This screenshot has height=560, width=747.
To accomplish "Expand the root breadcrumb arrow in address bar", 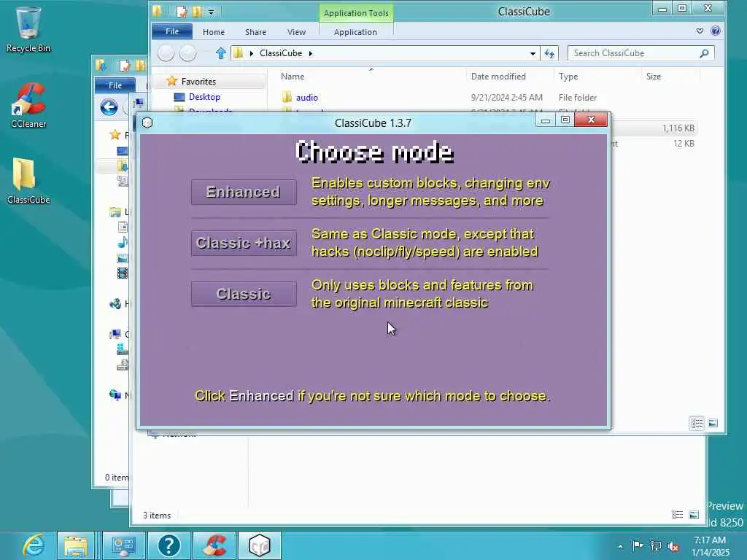I will pyautogui.click(x=251, y=53).
